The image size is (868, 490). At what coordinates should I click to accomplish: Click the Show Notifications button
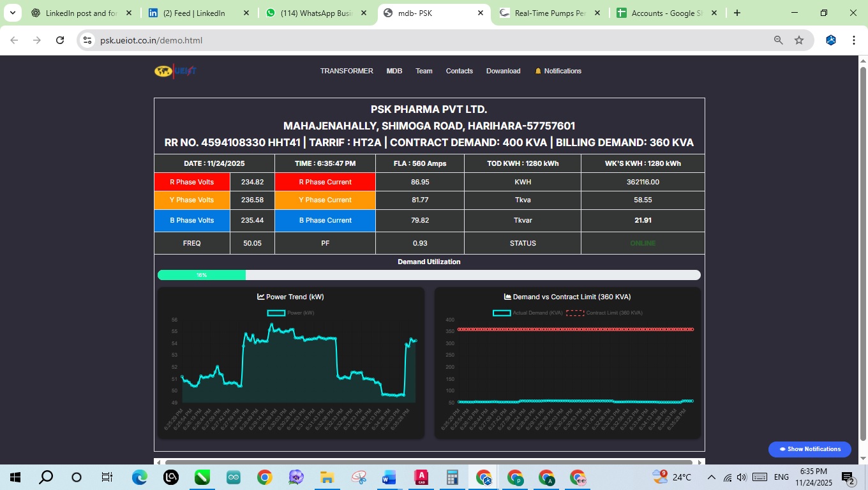[809, 449]
